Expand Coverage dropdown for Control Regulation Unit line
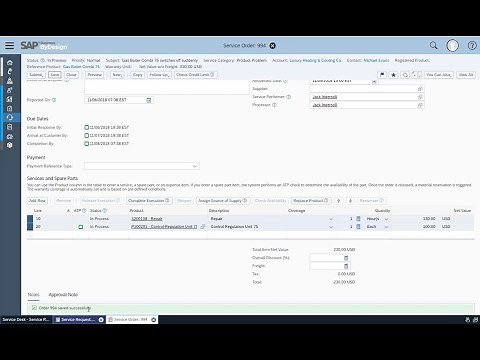 click(331, 227)
